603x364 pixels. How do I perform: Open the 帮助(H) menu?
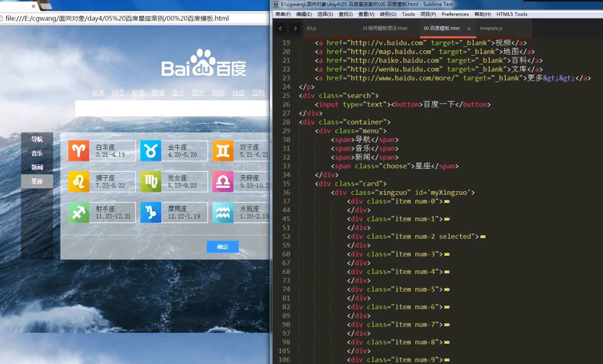[x=483, y=14]
